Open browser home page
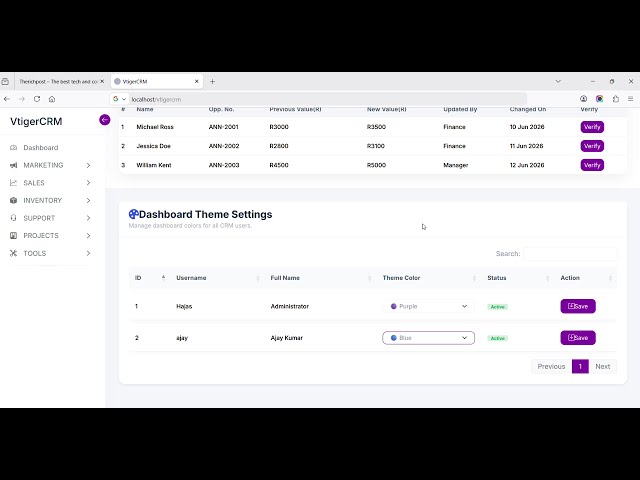The image size is (640, 480). (52, 99)
